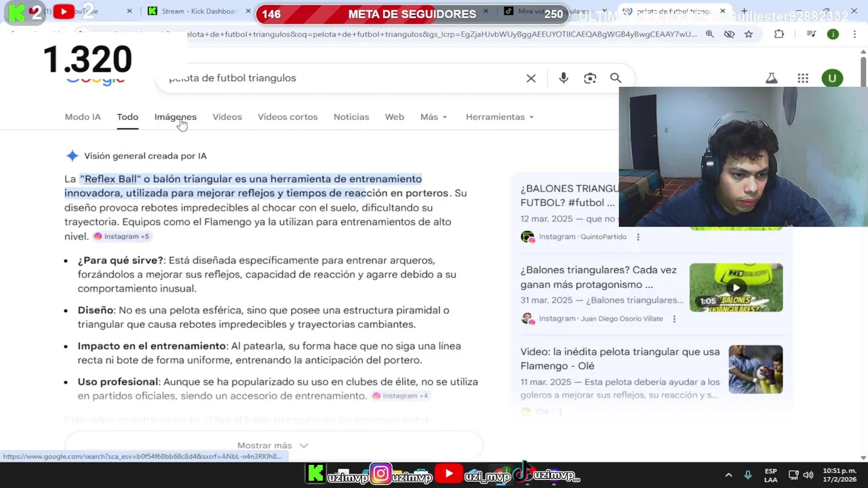The image size is (868, 488).
Task: Start voice search with the microphone icon
Action: [564, 78]
